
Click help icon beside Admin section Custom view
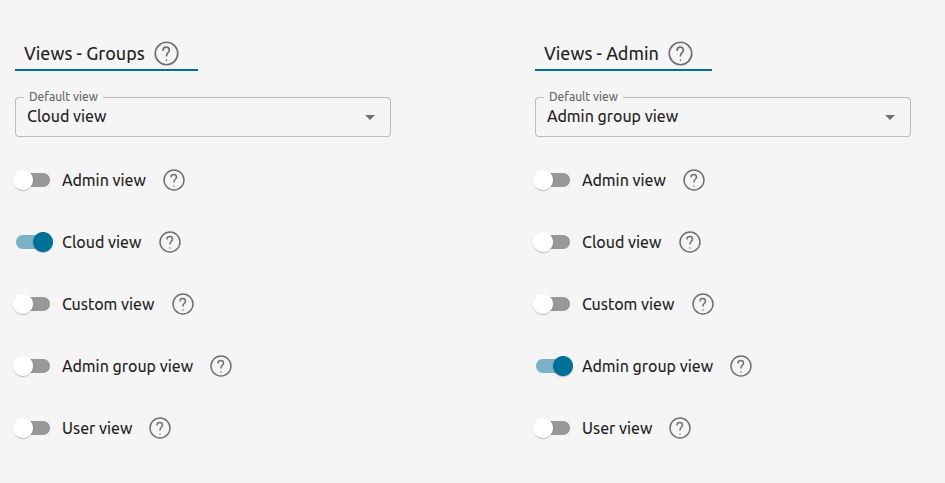703,304
